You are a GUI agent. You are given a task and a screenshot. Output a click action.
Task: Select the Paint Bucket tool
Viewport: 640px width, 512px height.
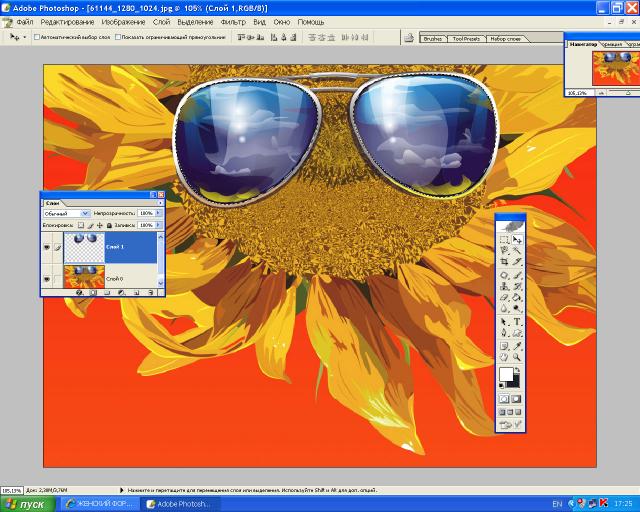coord(517,298)
